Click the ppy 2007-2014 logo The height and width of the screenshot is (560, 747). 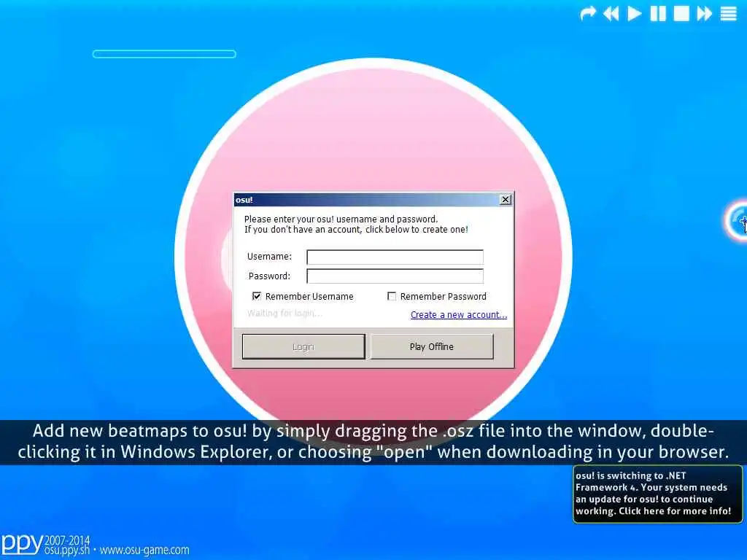[45, 545]
